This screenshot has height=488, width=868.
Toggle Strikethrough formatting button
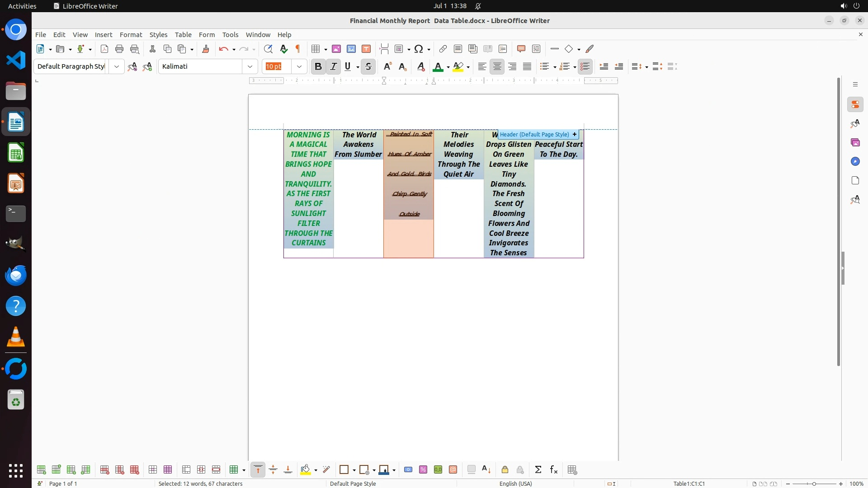368,66
